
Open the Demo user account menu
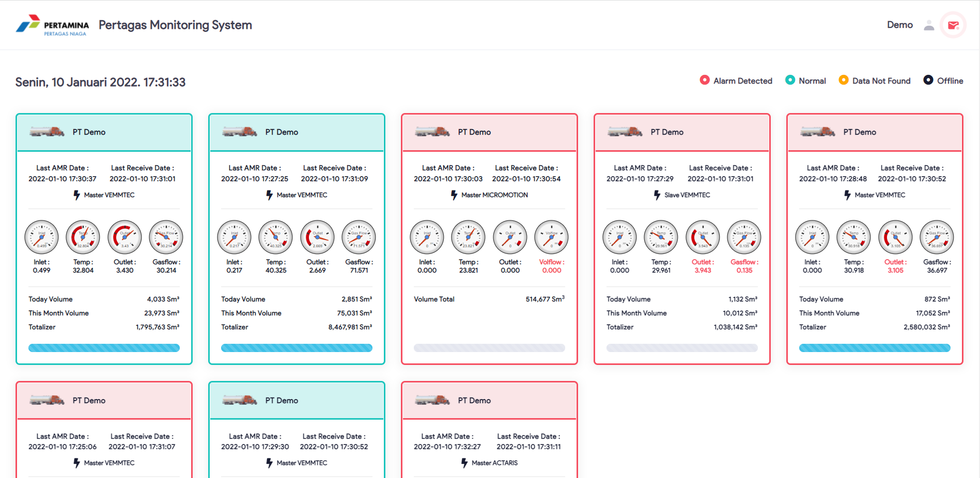pos(899,25)
